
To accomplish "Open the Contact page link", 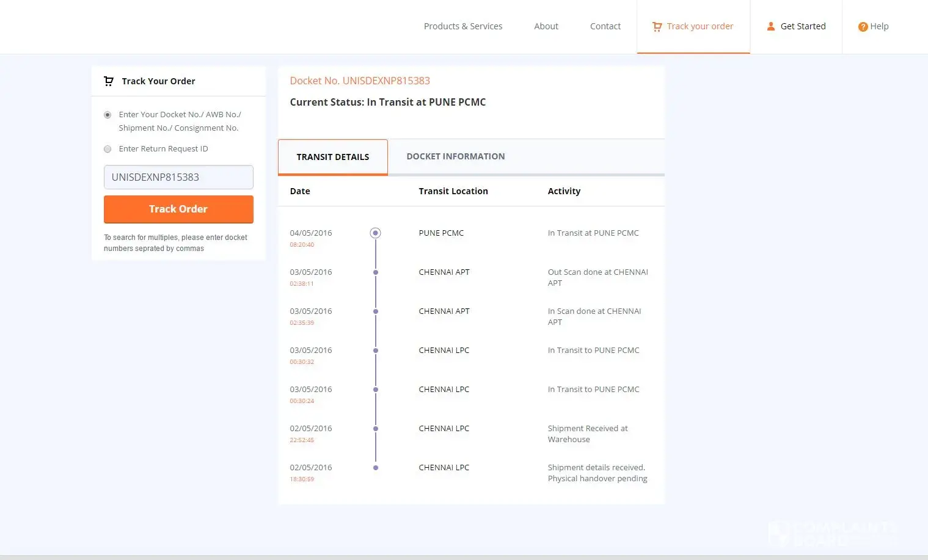I will [605, 26].
